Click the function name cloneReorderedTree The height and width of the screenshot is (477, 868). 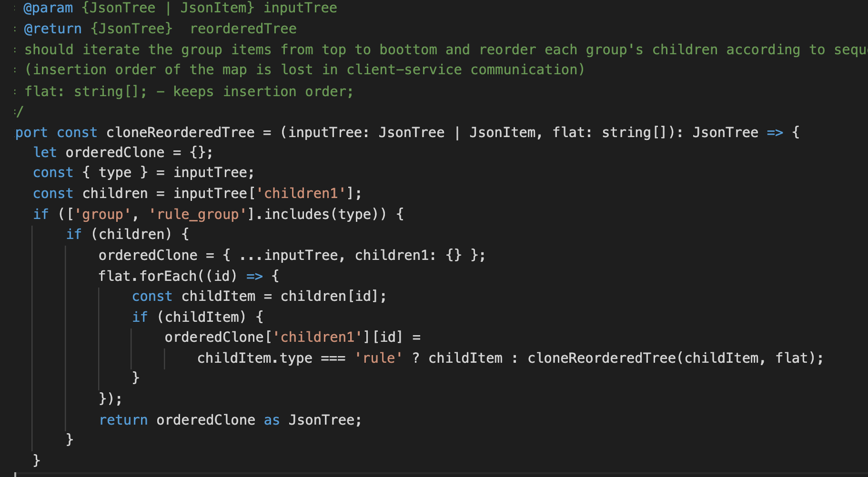coord(180,132)
